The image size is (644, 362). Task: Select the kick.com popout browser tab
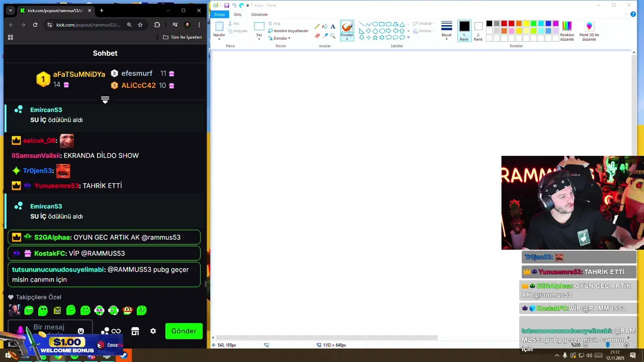coord(55,11)
